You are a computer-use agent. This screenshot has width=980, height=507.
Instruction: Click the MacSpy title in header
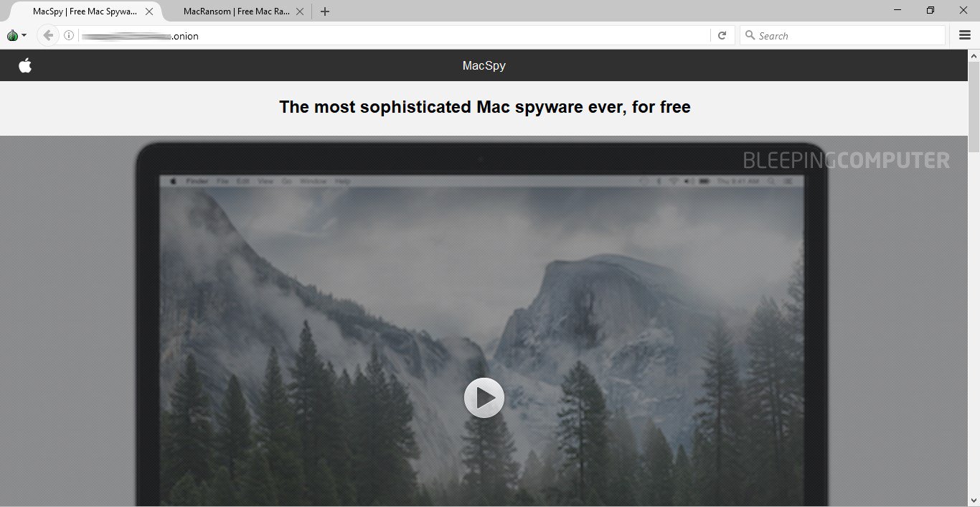pos(484,65)
